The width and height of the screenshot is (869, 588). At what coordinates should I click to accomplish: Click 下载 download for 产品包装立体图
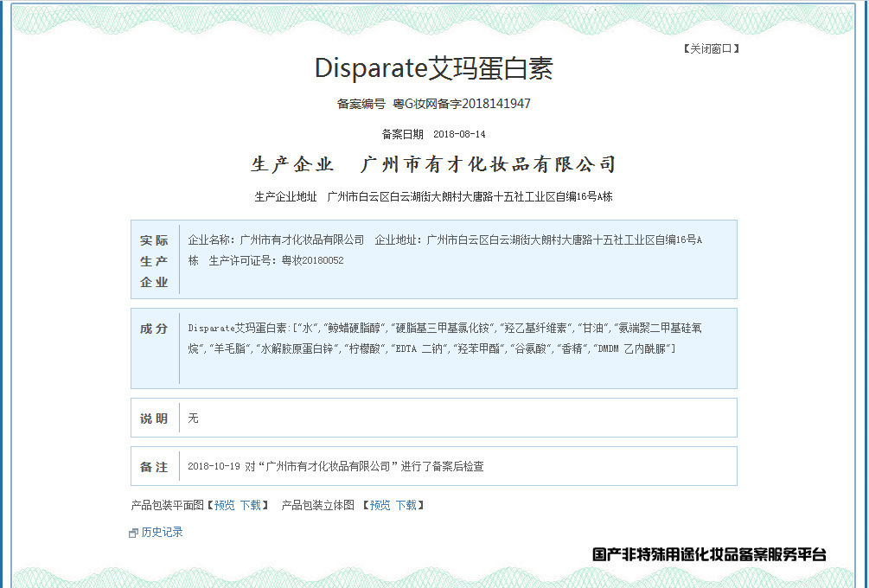(408, 505)
